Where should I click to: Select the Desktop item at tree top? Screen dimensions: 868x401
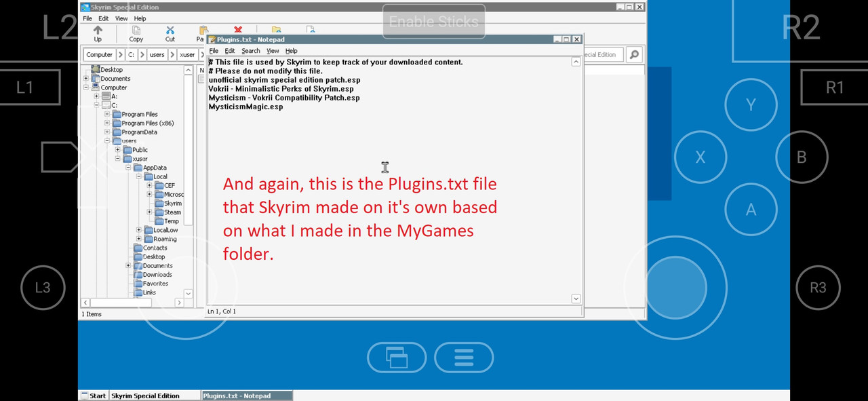tap(107, 69)
